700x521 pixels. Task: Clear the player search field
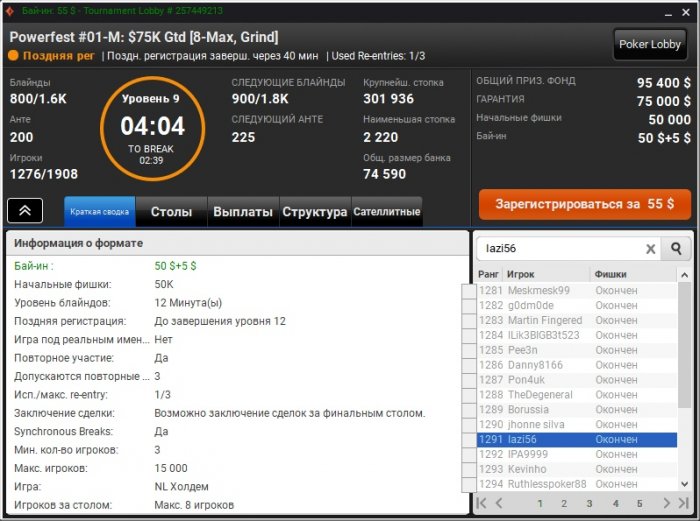click(x=650, y=249)
